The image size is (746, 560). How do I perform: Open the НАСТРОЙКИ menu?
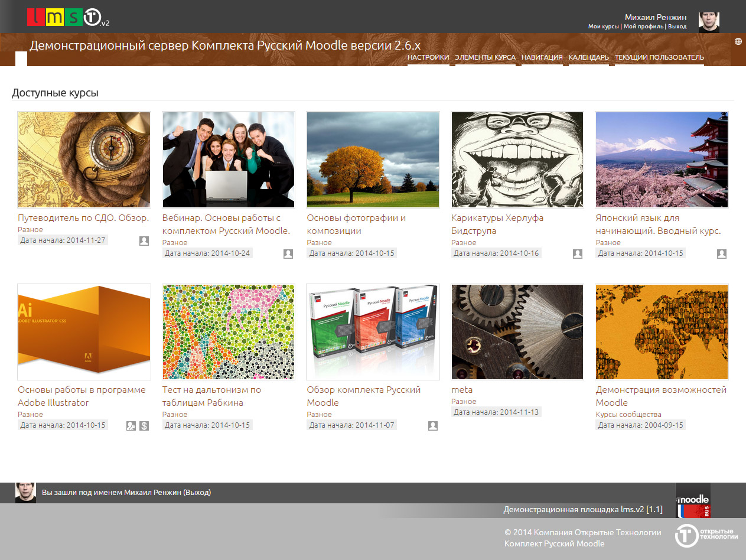click(x=428, y=57)
